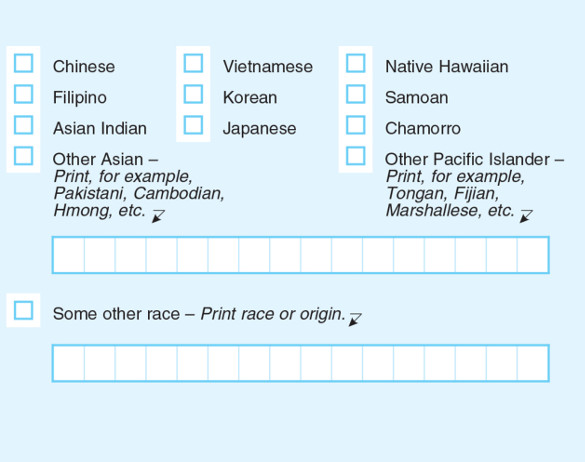Click the arrow icon after Hmong, etc.

(158, 216)
